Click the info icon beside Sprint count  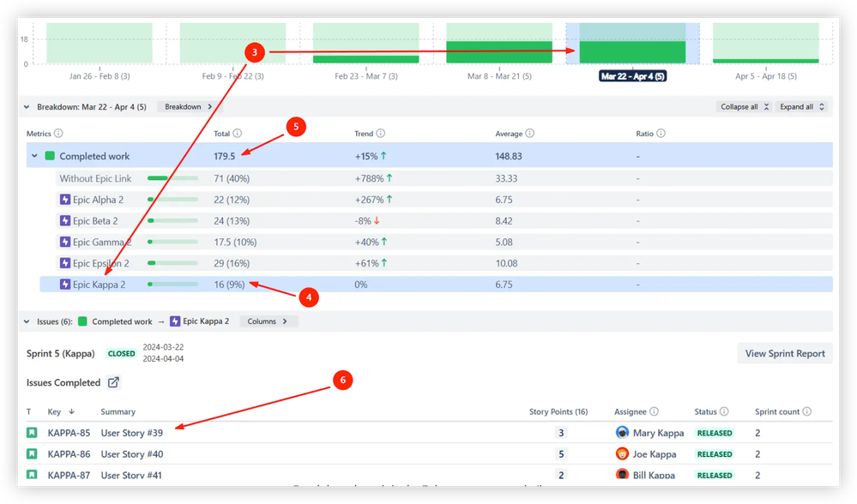(x=807, y=411)
